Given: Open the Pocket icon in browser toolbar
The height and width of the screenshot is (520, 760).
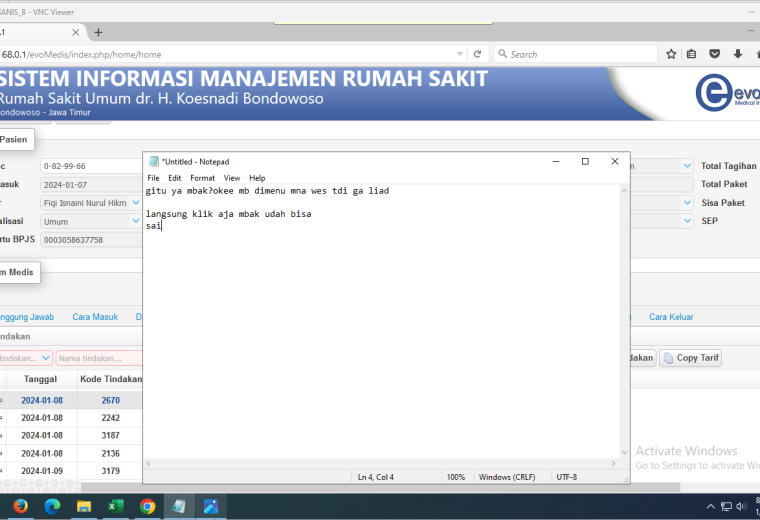Looking at the screenshot, I should coord(714,54).
